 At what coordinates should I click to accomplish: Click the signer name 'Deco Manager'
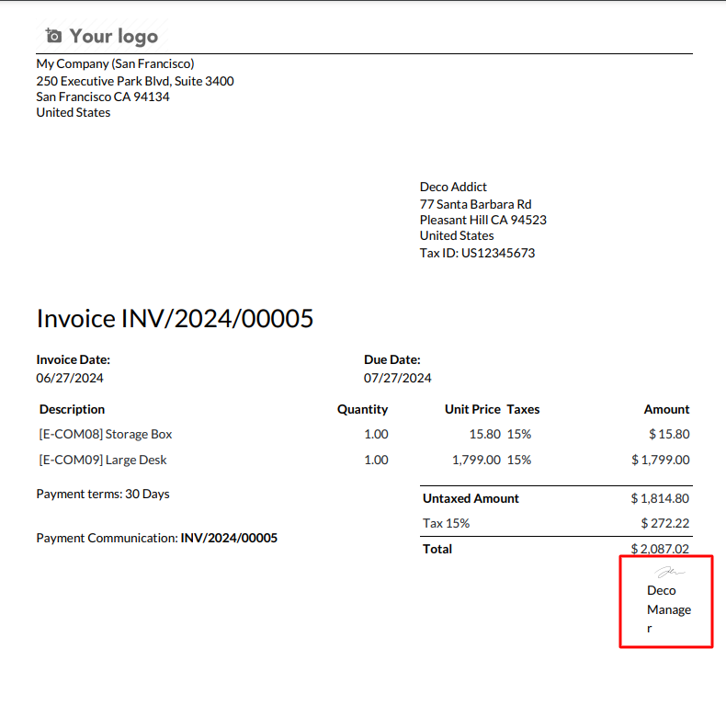[x=669, y=609]
